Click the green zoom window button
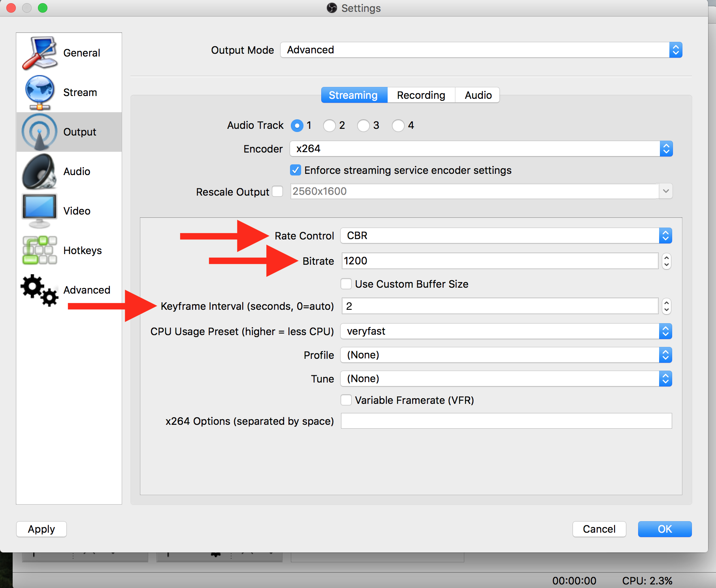 43,8
